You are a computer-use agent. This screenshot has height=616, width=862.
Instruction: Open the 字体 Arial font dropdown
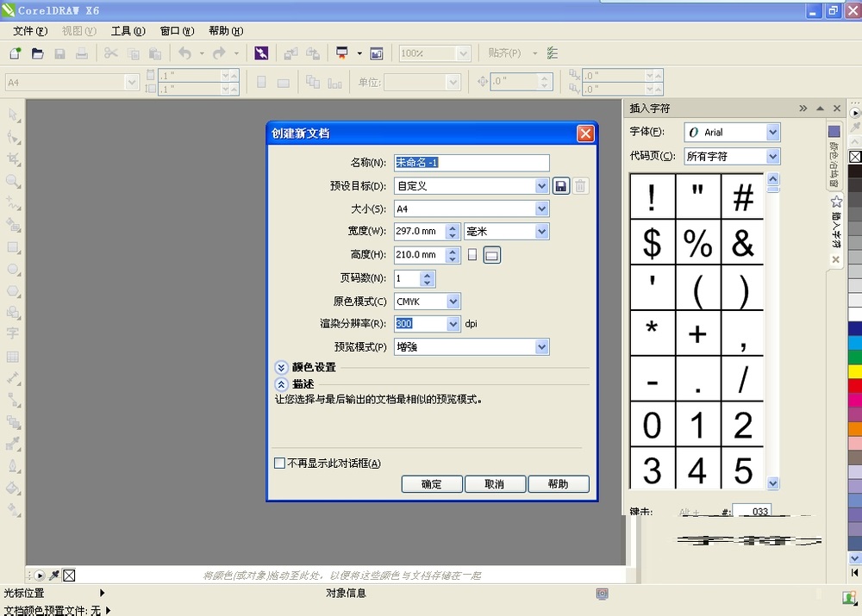(772, 132)
